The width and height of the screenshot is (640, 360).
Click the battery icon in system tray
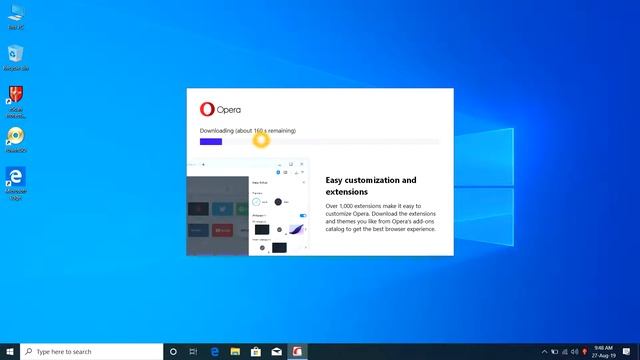click(x=554, y=351)
